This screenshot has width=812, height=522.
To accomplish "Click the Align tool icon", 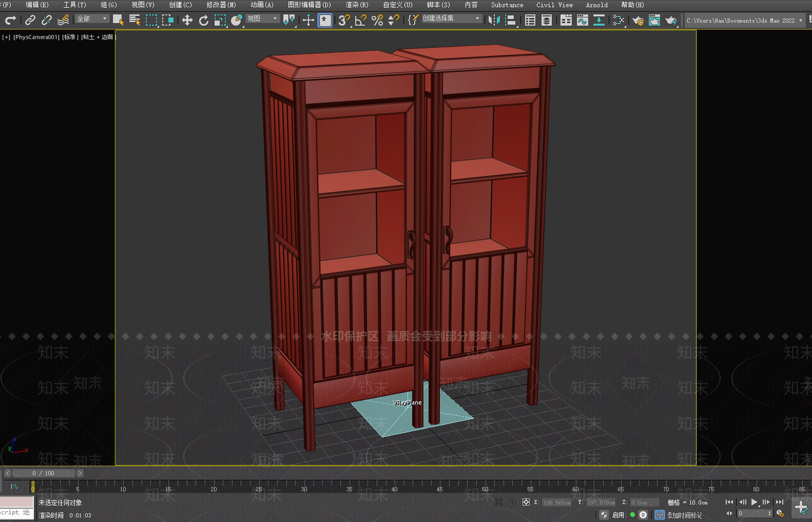I will 511,20.
